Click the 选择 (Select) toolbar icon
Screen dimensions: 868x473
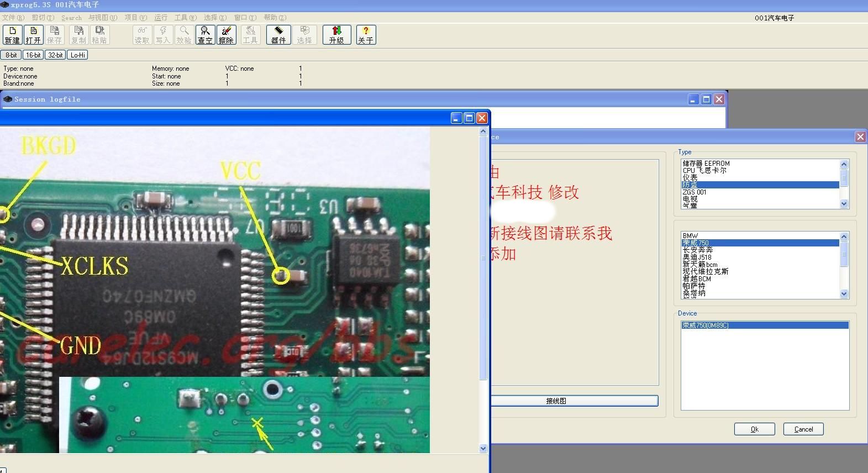(304, 35)
